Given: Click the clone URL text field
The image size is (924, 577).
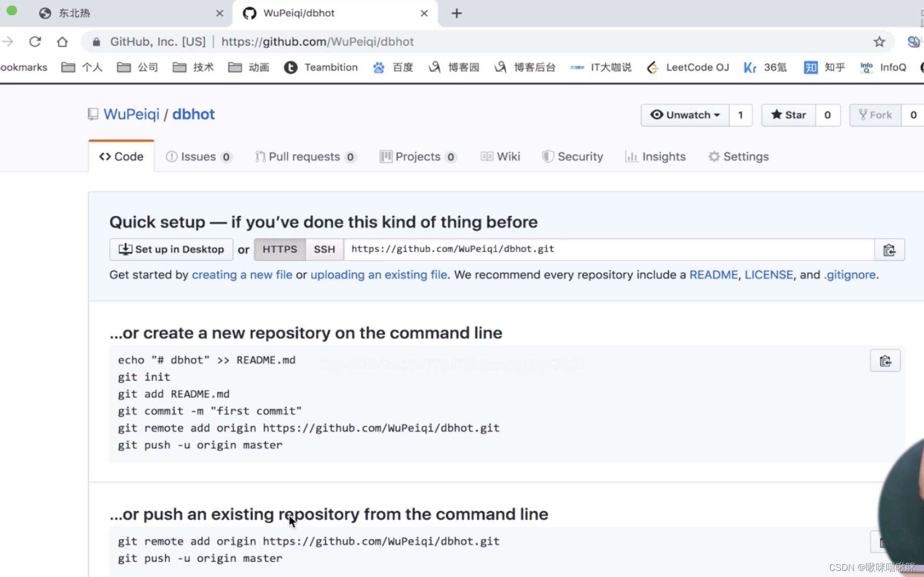Looking at the screenshot, I should point(609,249).
